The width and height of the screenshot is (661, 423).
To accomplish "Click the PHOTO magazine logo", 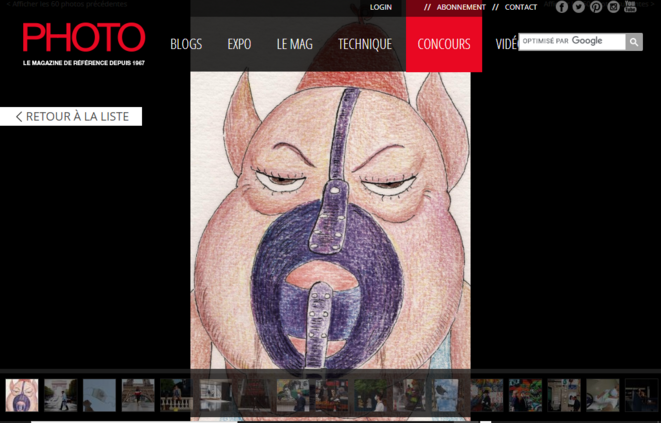I will 84,44.
